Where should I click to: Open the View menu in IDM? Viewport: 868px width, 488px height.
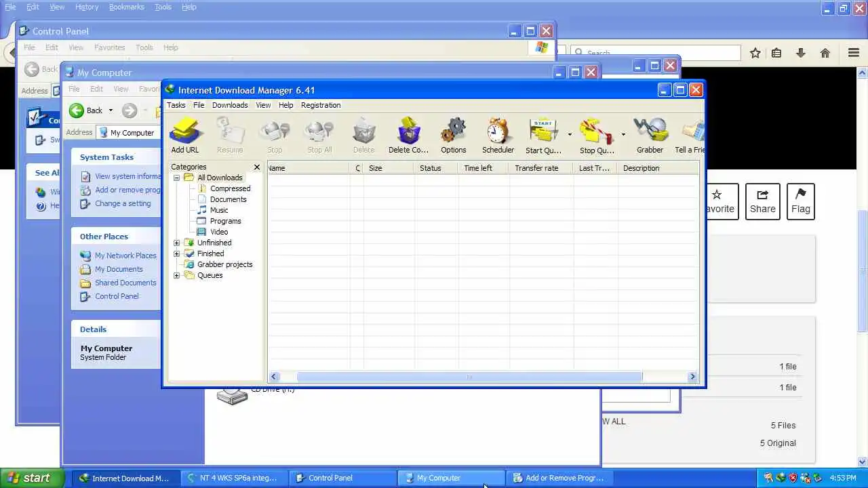(x=263, y=105)
